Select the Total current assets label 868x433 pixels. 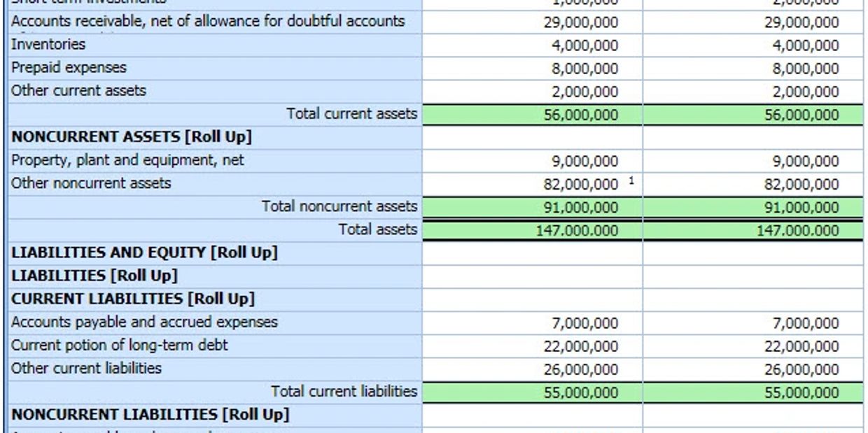(351, 113)
